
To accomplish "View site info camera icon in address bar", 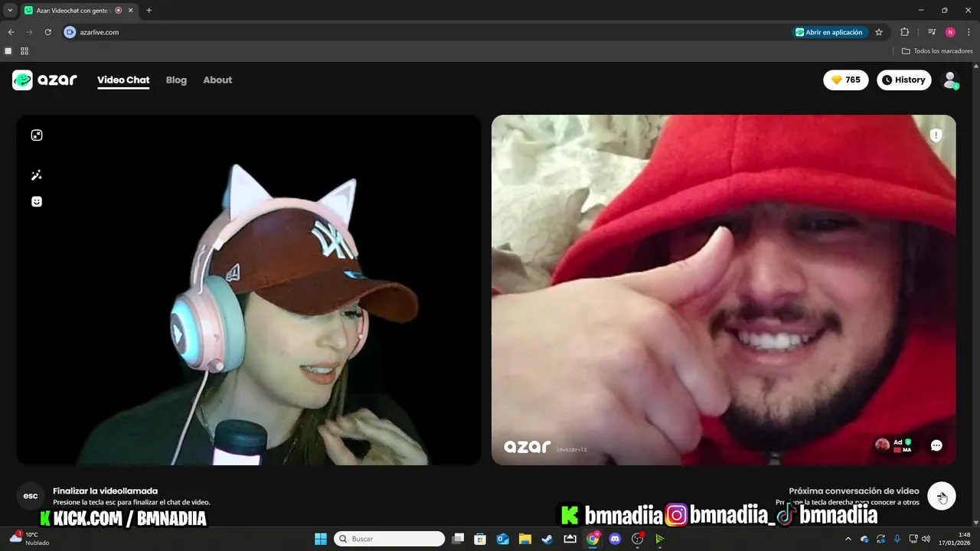I will 70,32.
